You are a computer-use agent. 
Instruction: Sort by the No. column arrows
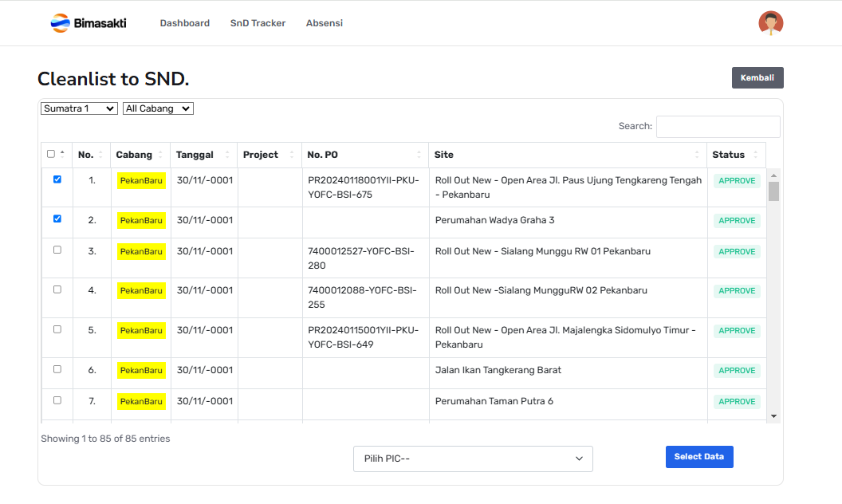[100, 155]
